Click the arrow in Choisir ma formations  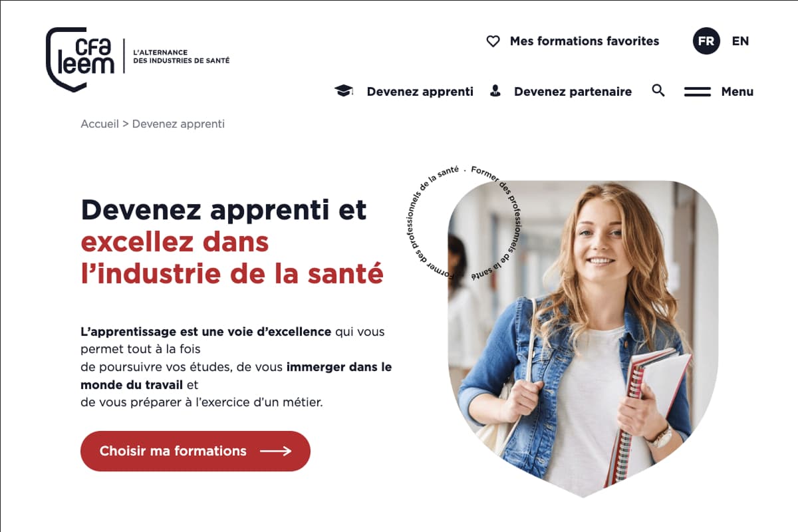point(275,451)
